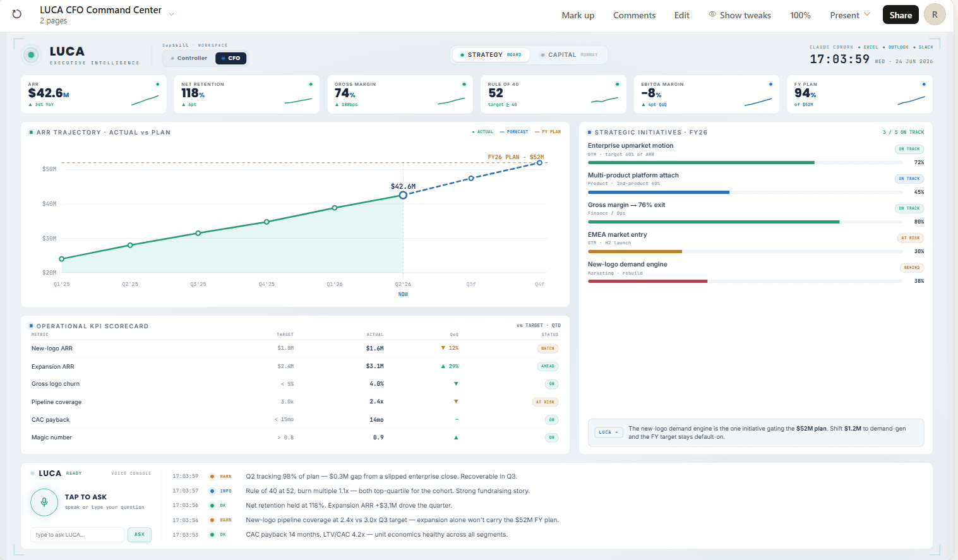
Task: Switch workspace to Controller
Action: coord(189,58)
